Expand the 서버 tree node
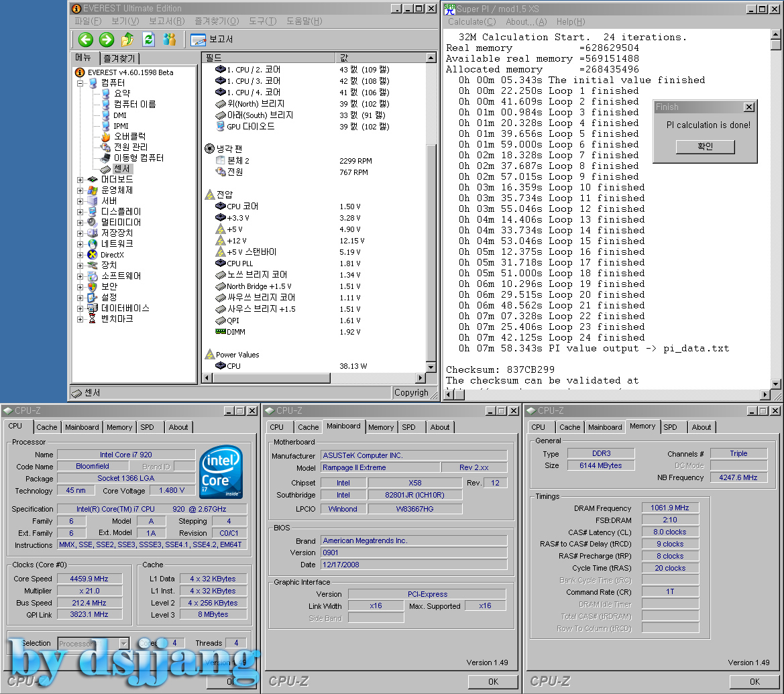 click(80, 201)
